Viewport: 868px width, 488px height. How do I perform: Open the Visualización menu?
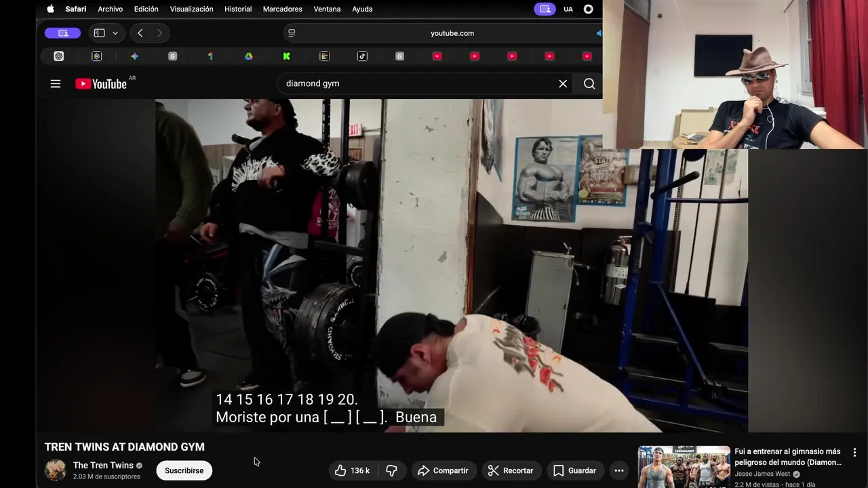pos(191,9)
